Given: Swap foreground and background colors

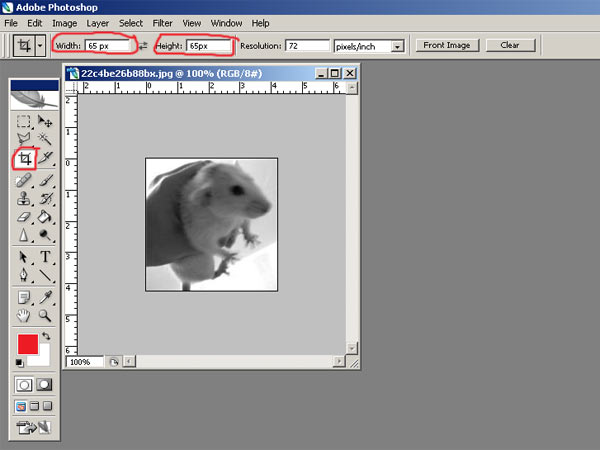Looking at the screenshot, I should click(46, 336).
